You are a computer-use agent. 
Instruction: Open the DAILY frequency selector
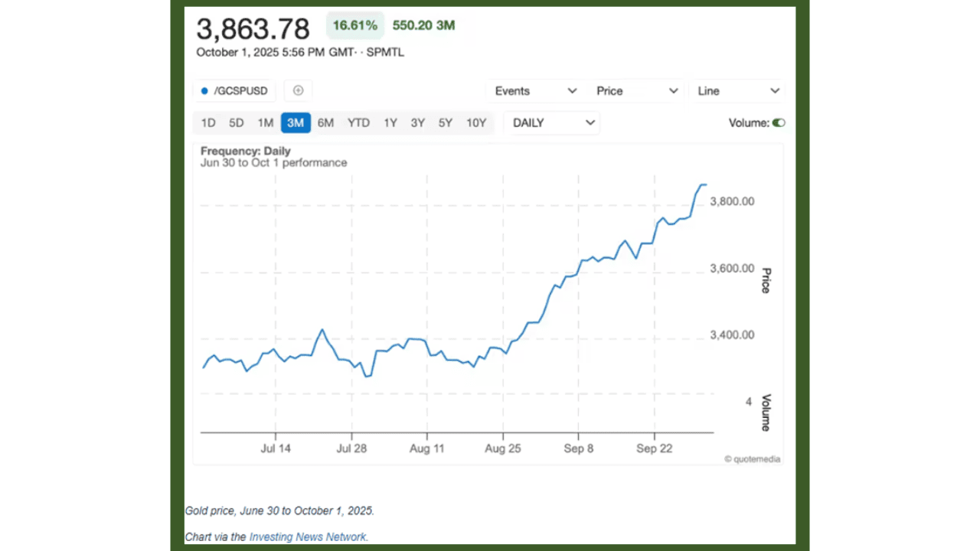pos(552,122)
